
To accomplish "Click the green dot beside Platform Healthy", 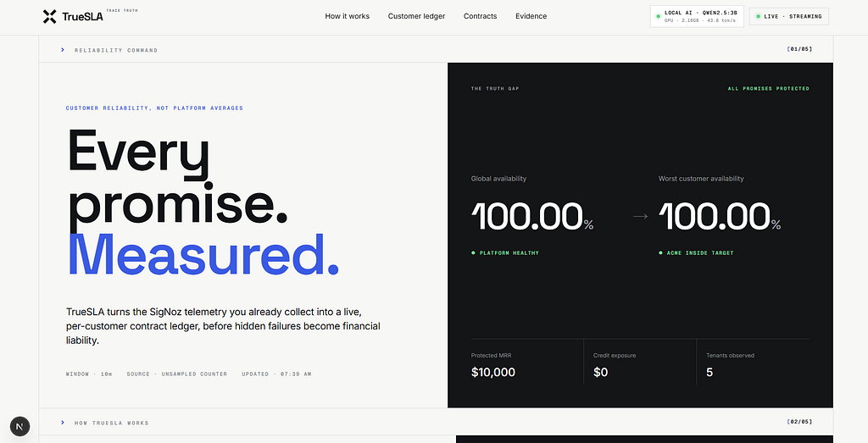I will tap(473, 252).
